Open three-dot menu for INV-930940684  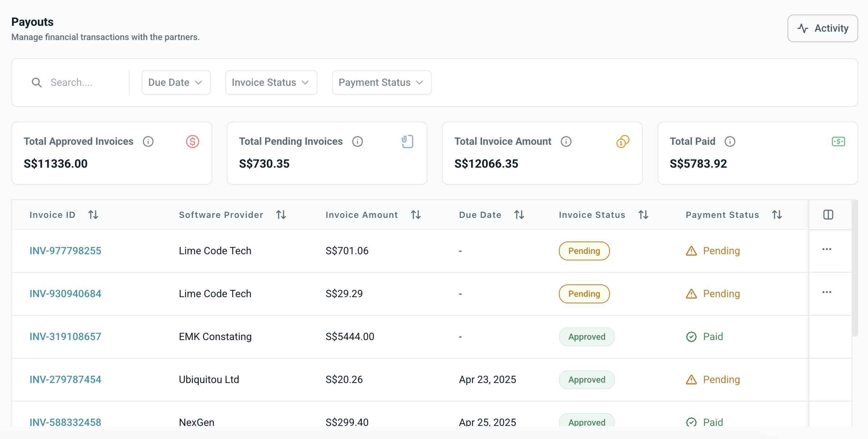tap(827, 292)
